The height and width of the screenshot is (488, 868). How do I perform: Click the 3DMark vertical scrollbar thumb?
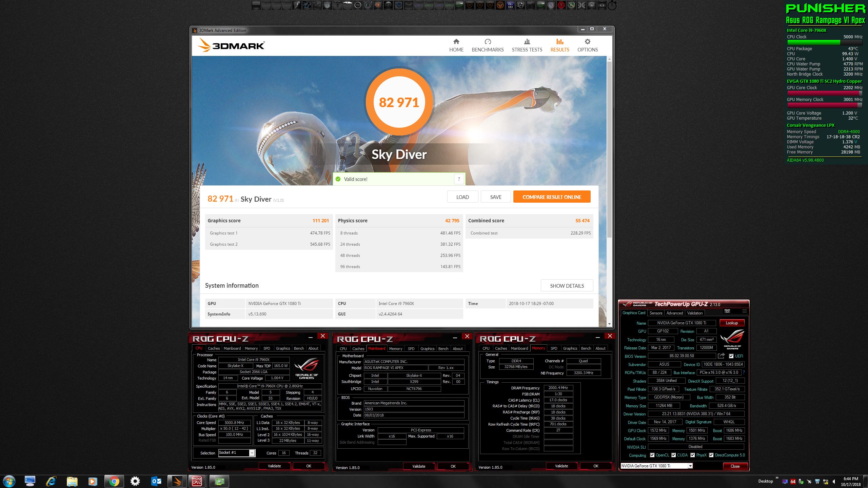tap(609, 149)
